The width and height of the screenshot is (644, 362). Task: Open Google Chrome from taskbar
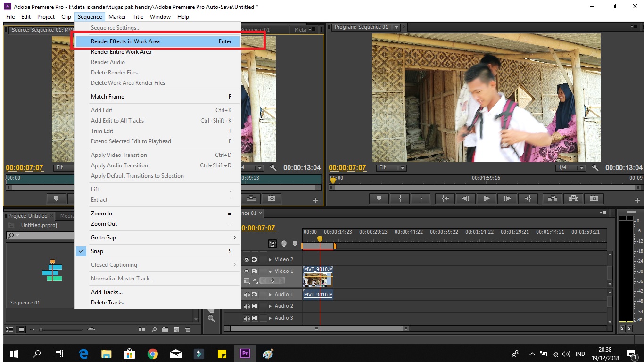point(152,354)
